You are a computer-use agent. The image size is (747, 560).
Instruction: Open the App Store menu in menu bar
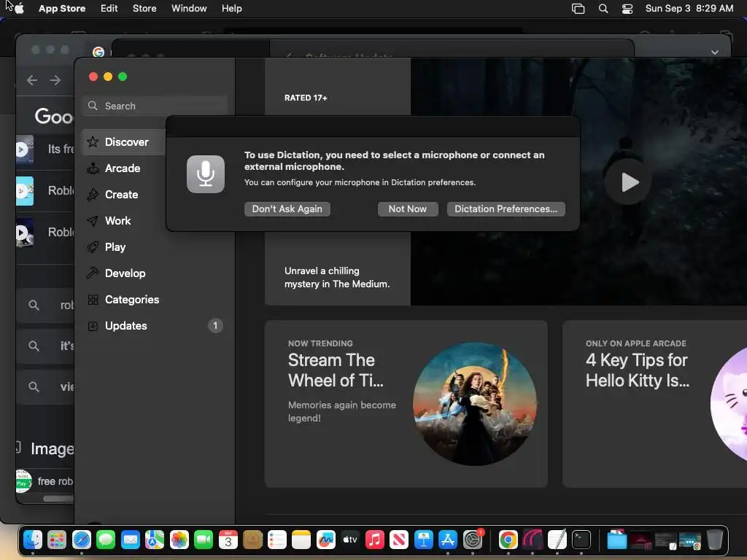[62, 8]
